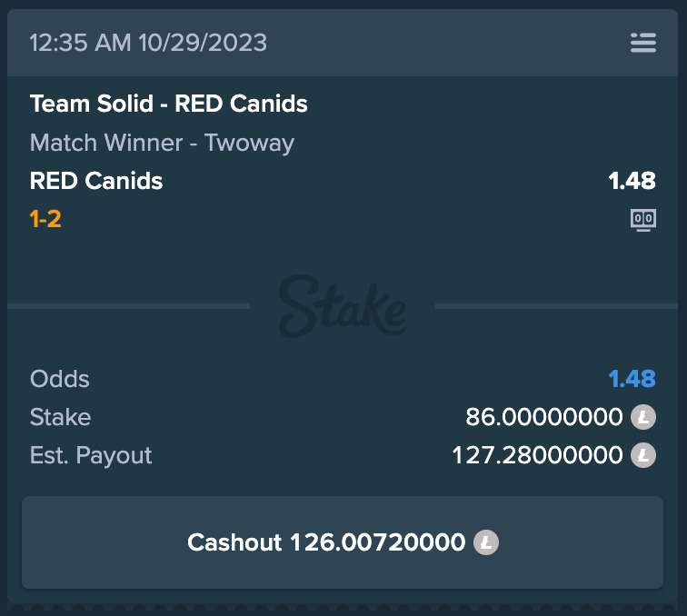Screen dimensions: 687x616
Task: Click the Litecoin icon inside the Cashout button
Action: 486,543
